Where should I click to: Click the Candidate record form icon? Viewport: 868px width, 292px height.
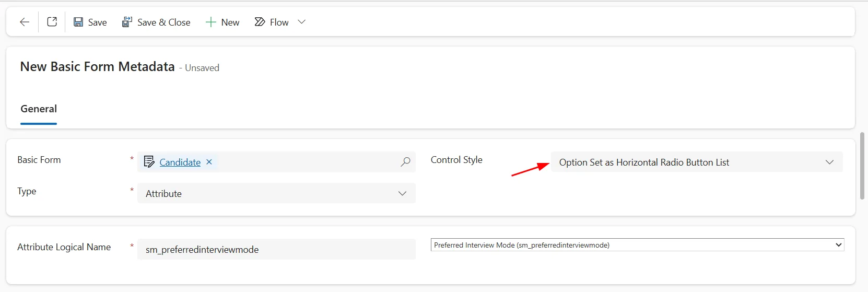pyautogui.click(x=149, y=161)
